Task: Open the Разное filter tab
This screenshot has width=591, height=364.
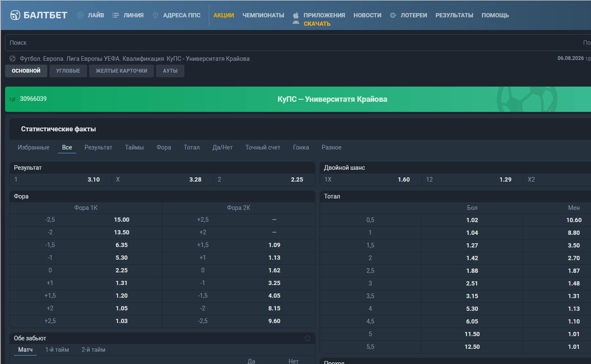Action: (x=331, y=147)
